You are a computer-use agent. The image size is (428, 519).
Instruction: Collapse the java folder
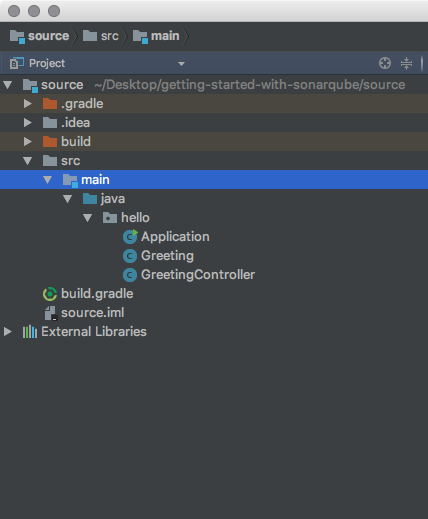coord(68,199)
